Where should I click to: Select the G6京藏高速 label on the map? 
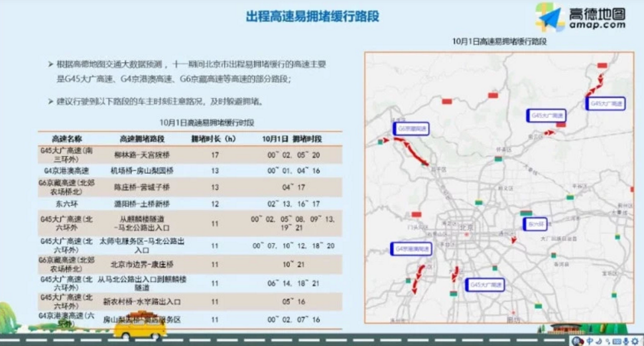tap(411, 128)
